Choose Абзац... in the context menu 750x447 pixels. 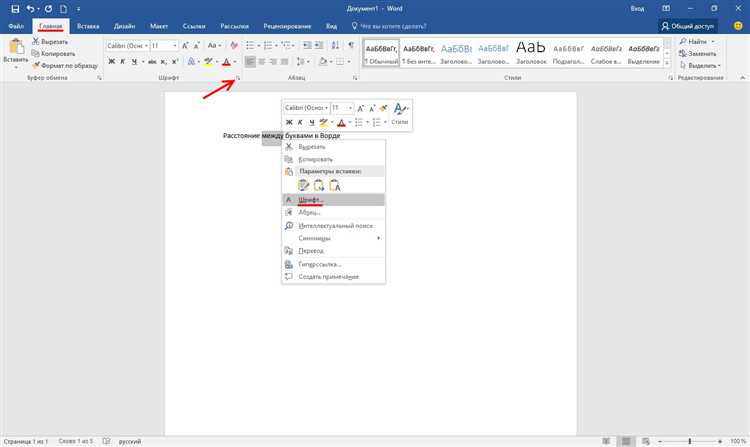click(333, 212)
